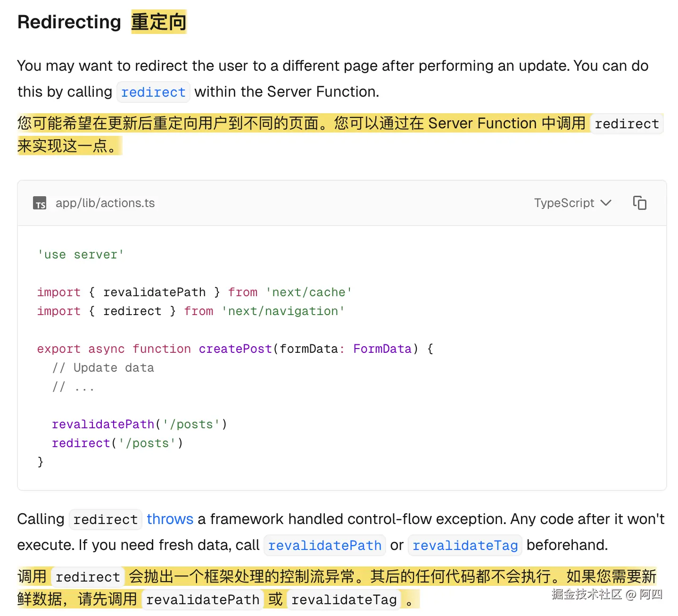Click the copy code icon
The width and height of the screenshot is (678, 616).
click(639, 203)
